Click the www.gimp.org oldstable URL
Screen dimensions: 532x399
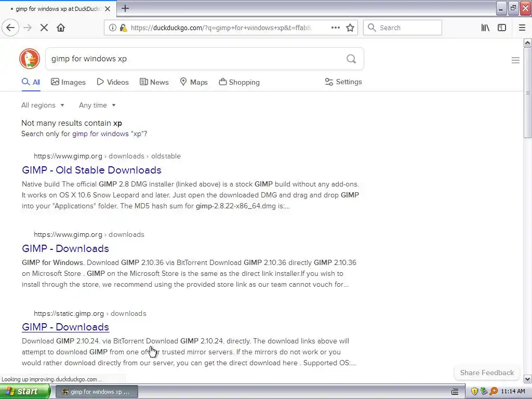(107, 156)
